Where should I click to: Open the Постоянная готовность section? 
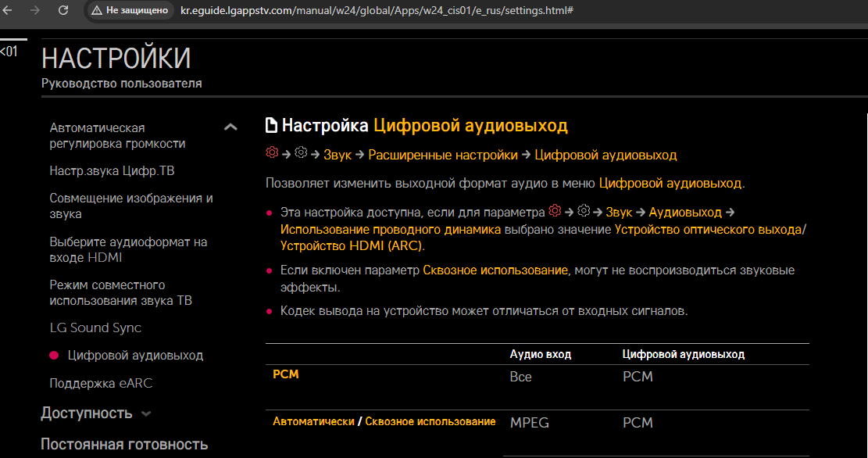pyautogui.click(x=123, y=444)
